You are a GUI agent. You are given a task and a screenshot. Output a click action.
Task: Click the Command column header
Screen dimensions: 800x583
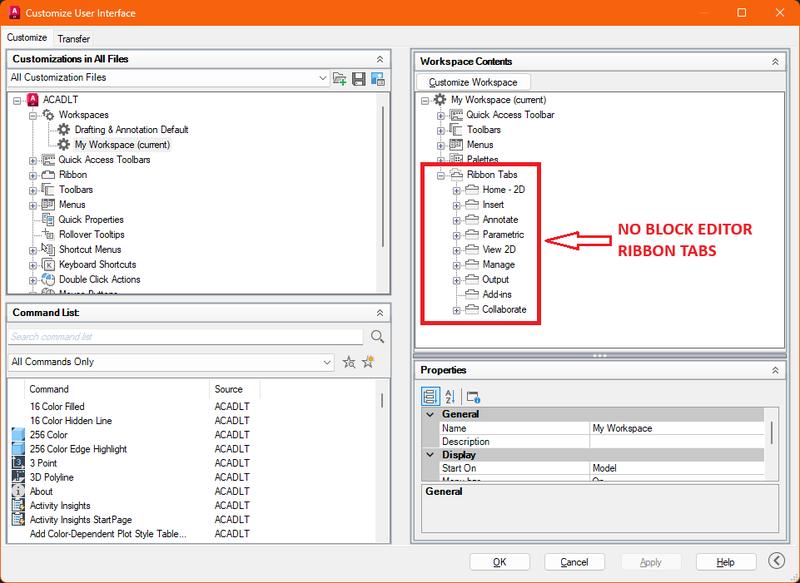pos(117,389)
